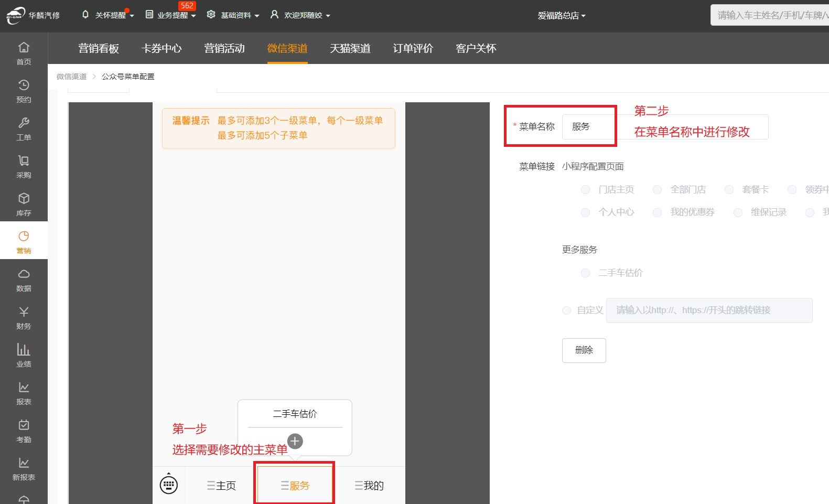The image size is (829, 504).
Task: Select the 服务 menu in phone preview
Action: pyautogui.click(x=295, y=486)
